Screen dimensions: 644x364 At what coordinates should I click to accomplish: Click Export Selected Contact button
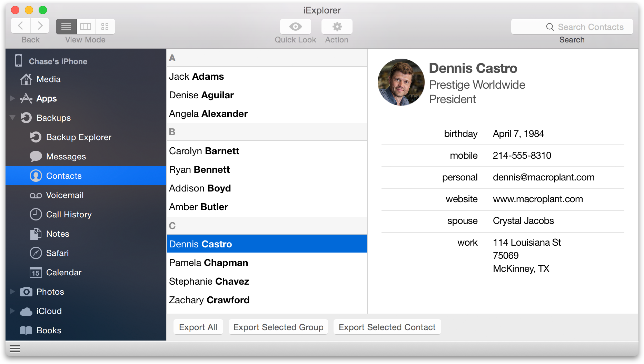(387, 327)
